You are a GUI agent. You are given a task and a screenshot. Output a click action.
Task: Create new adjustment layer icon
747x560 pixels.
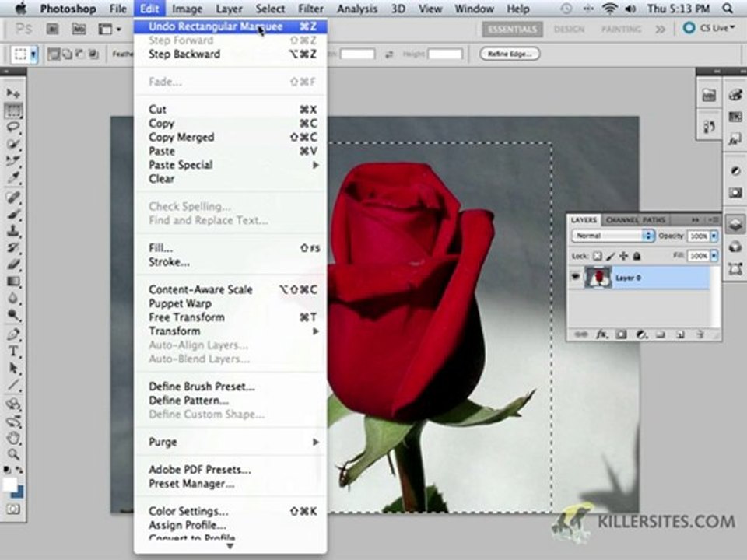640,334
